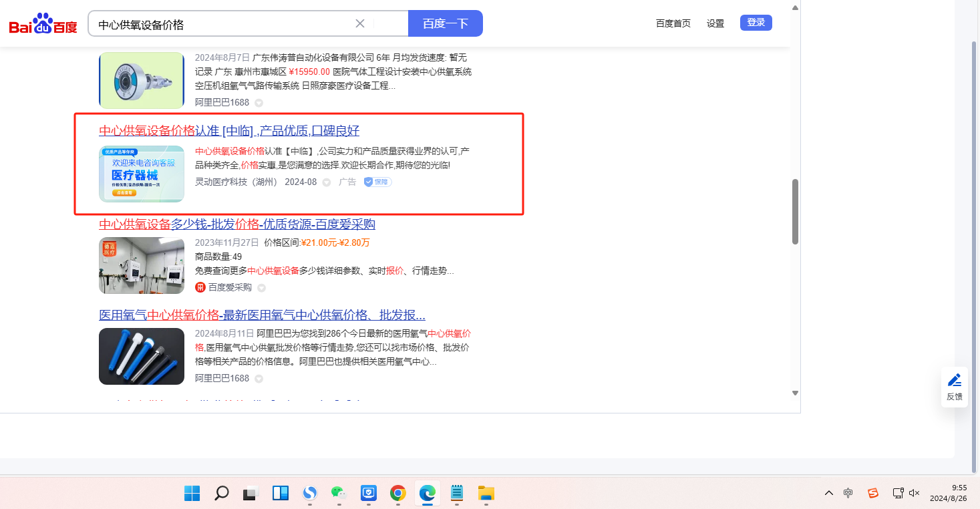The image size is (980, 509).
Task: Click the 医疗器械 ad thumbnail
Action: pos(142,174)
